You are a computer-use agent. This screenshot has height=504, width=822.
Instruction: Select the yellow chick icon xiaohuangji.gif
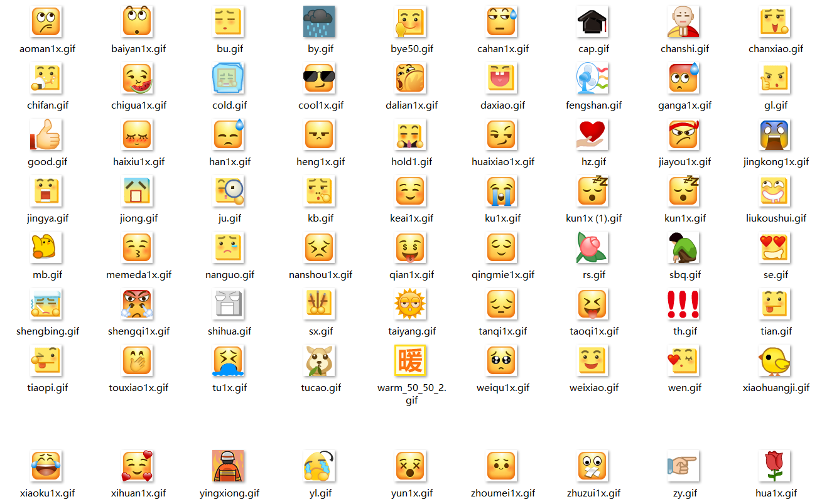pos(775,361)
